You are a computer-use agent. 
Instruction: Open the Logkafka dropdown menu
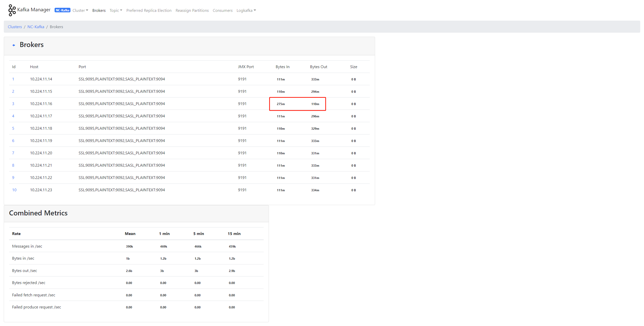point(246,10)
